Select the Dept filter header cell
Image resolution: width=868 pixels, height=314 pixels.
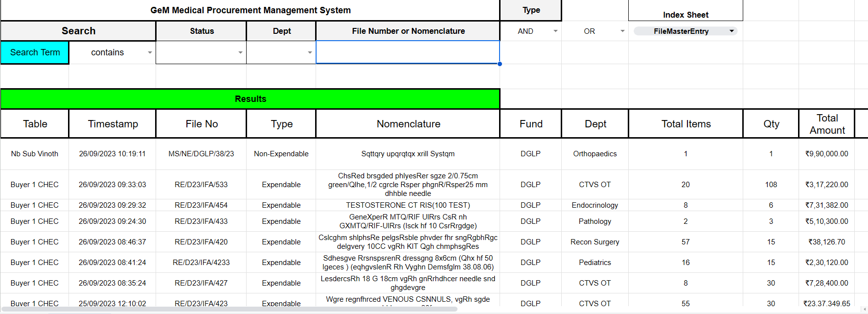[x=281, y=31]
